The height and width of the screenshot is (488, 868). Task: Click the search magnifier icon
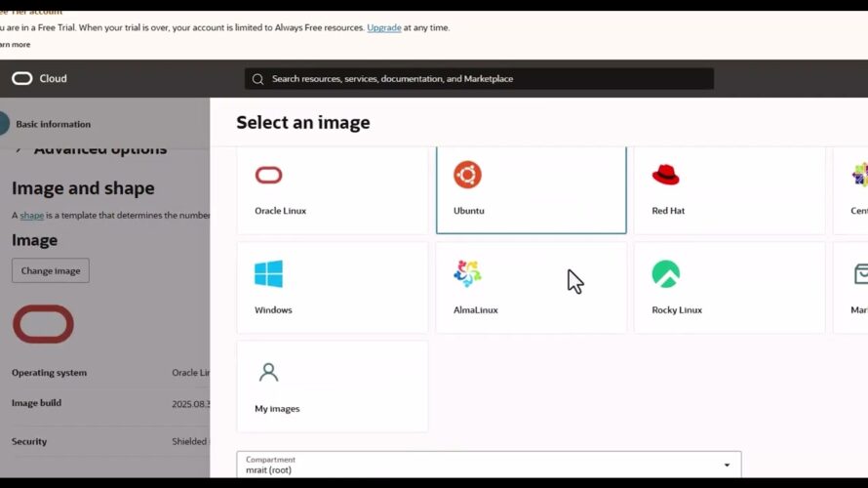tap(258, 79)
